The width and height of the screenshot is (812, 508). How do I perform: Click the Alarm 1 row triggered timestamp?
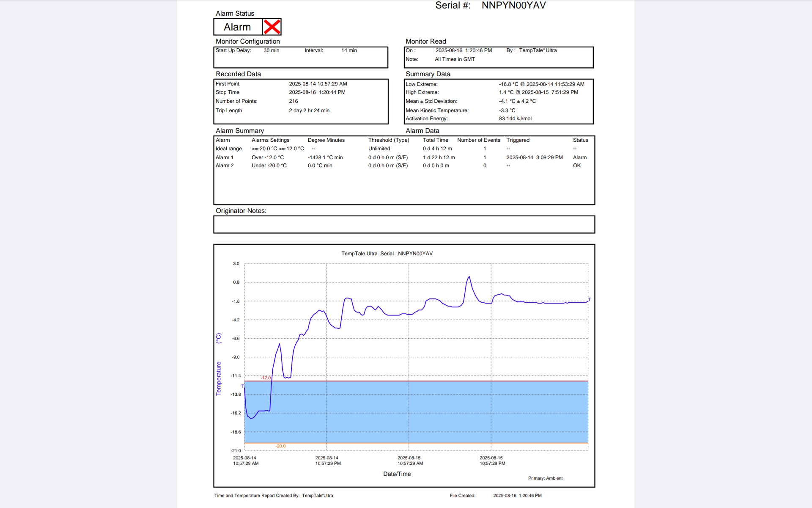pos(534,157)
